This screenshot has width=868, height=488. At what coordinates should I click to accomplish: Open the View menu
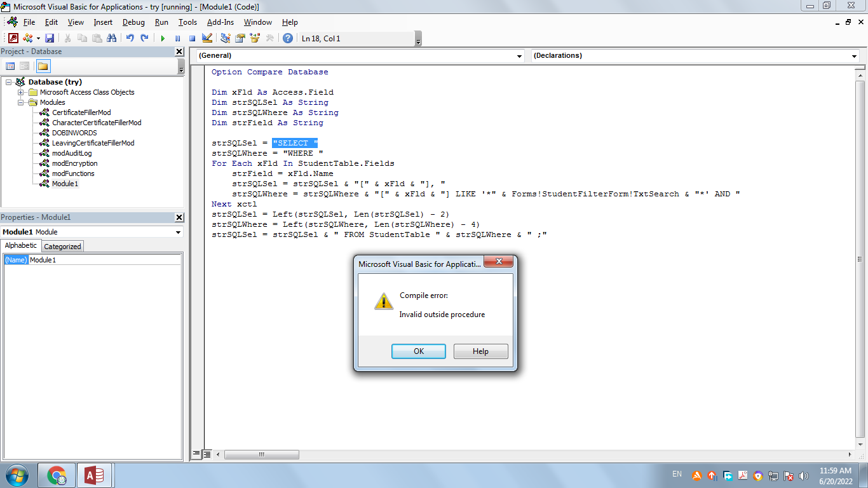(x=76, y=22)
